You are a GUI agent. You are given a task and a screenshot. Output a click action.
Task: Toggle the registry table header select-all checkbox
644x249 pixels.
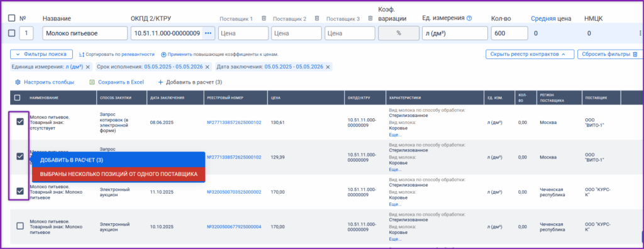(17, 98)
